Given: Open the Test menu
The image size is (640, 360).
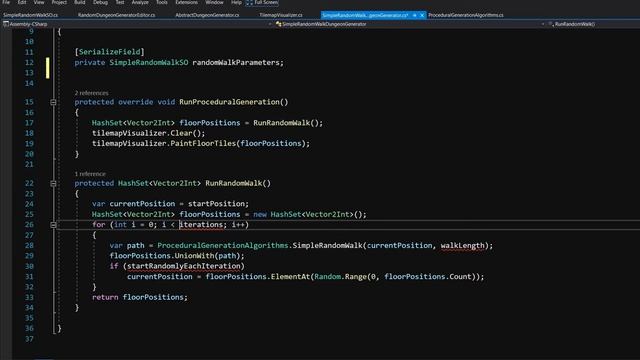Looking at the screenshot, I should 120,2.
